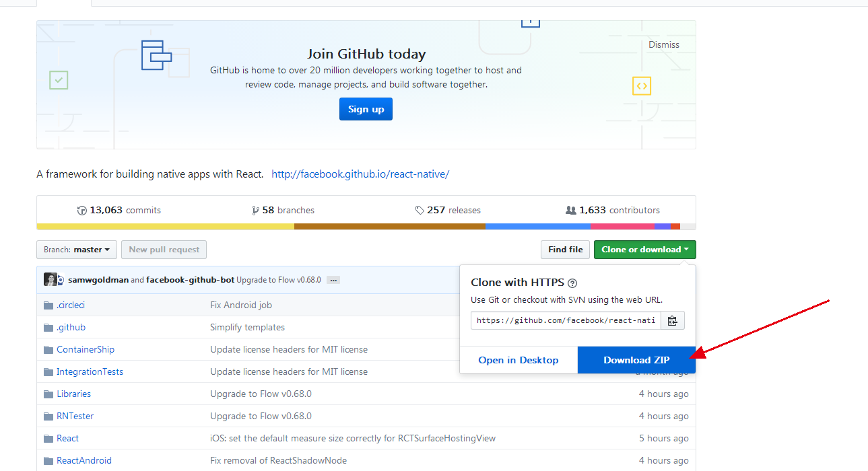The width and height of the screenshot is (868, 471).
Task: Click the HTTPS clone URL field
Action: [x=566, y=320]
